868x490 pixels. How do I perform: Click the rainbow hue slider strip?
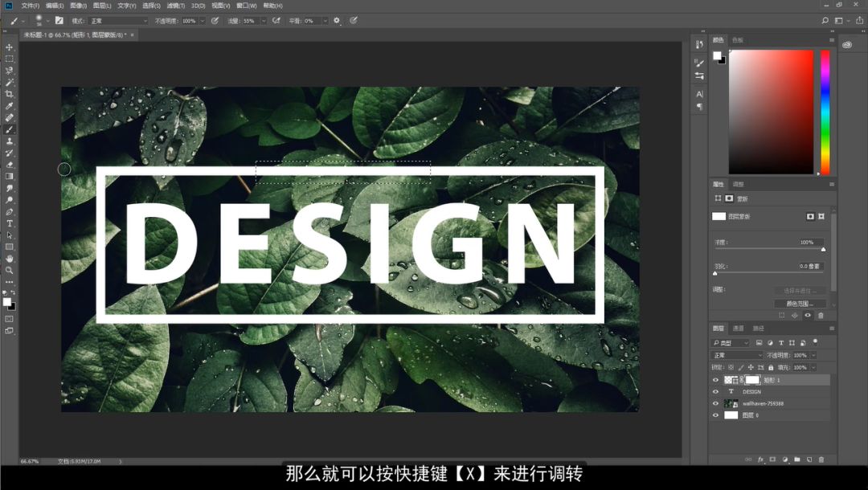click(x=825, y=112)
